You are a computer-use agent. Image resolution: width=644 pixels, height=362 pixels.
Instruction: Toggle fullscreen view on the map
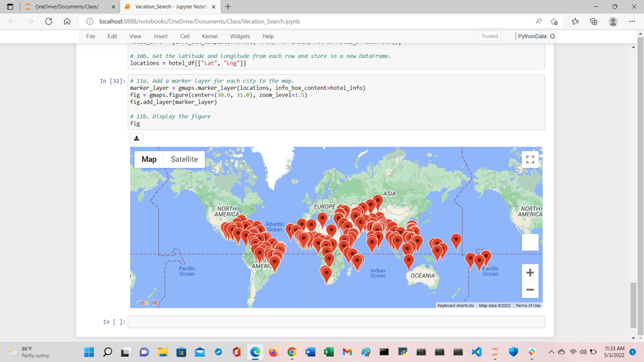[530, 159]
